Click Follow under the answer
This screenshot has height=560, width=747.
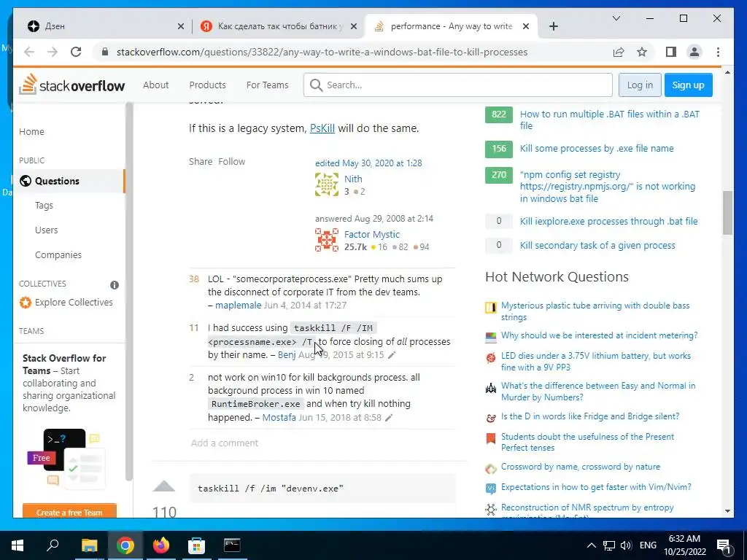(x=231, y=161)
